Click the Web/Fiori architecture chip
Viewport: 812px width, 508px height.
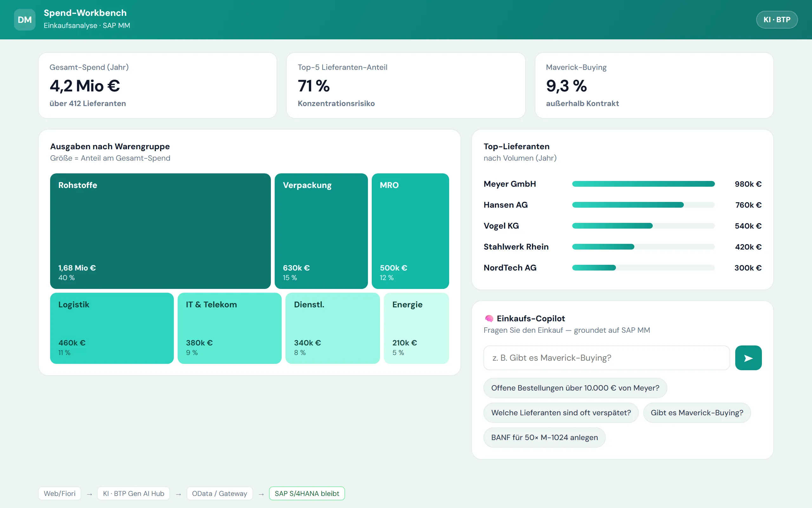pos(59,493)
